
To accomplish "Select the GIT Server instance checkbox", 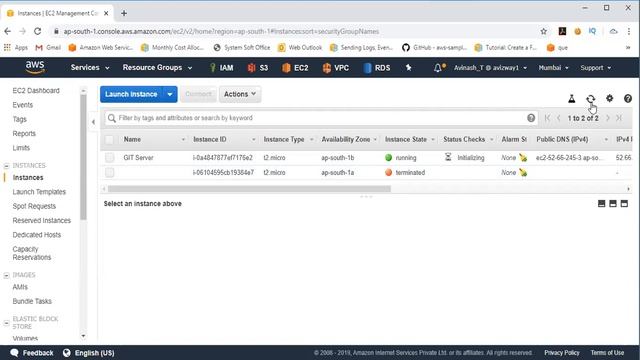I will click(109, 158).
